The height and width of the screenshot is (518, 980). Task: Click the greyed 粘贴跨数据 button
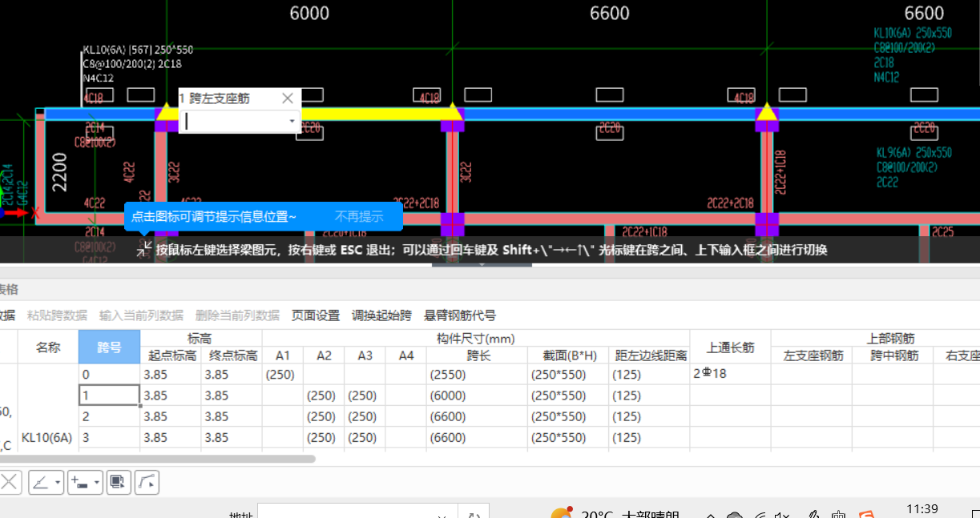tap(57, 315)
